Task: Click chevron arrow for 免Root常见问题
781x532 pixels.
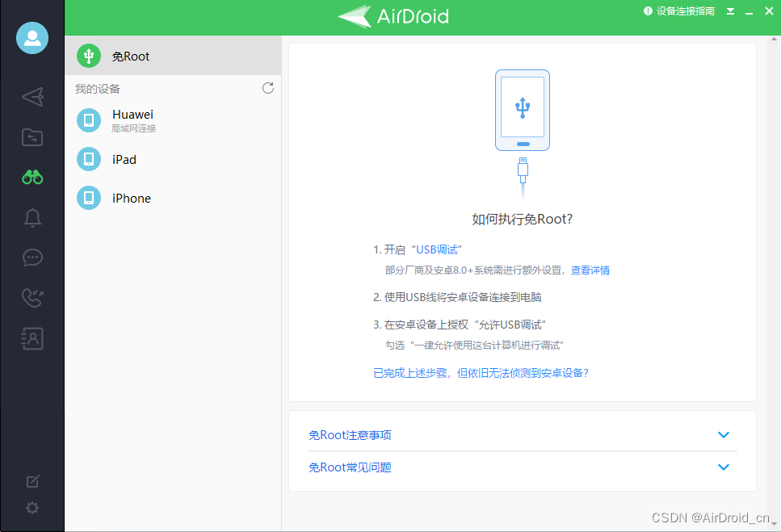Action: tap(724, 467)
